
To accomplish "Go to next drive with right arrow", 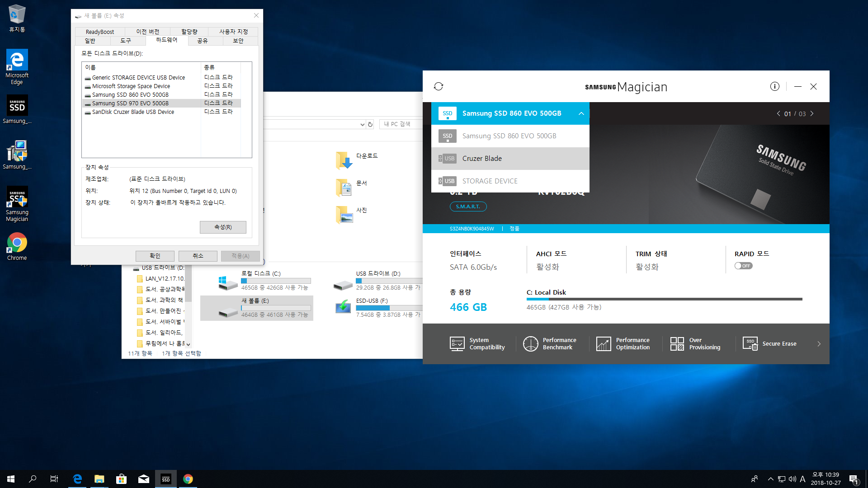I will [812, 113].
